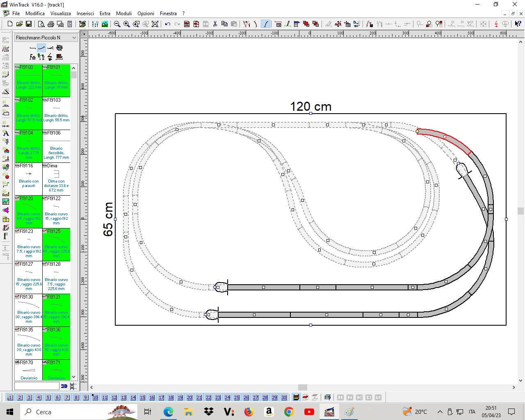Viewport: 525px width, 420px height.
Task: Click the Undo arrow icon
Action: [167, 24]
